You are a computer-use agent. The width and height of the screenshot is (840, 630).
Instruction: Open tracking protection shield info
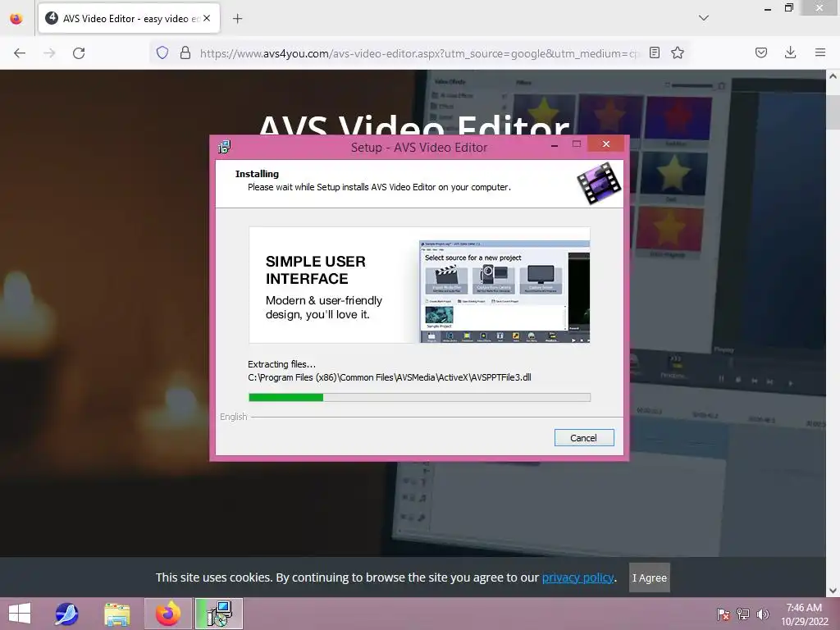coord(162,52)
